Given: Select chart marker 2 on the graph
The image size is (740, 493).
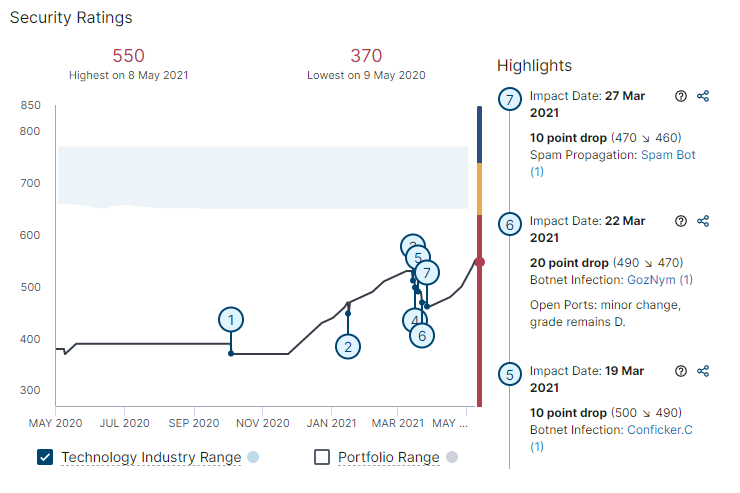Looking at the screenshot, I should click(x=348, y=347).
